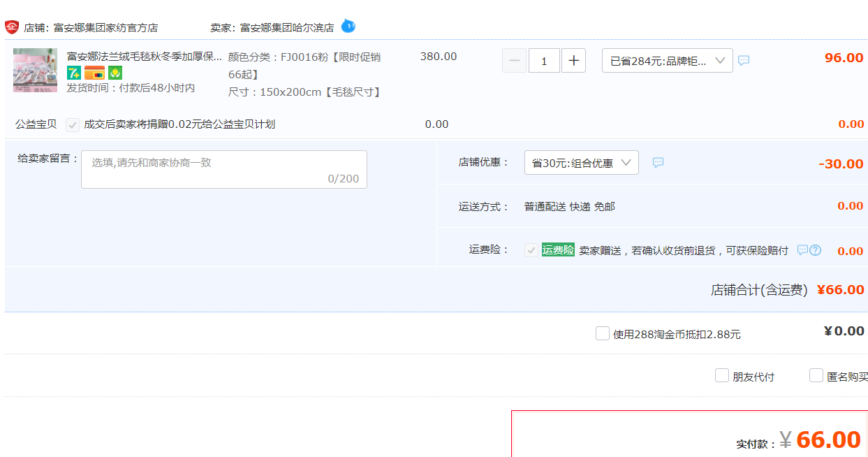Open the 省30元:组合优惠 store discount dropdown
The image size is (868, 457).
[x=582, y=163]
